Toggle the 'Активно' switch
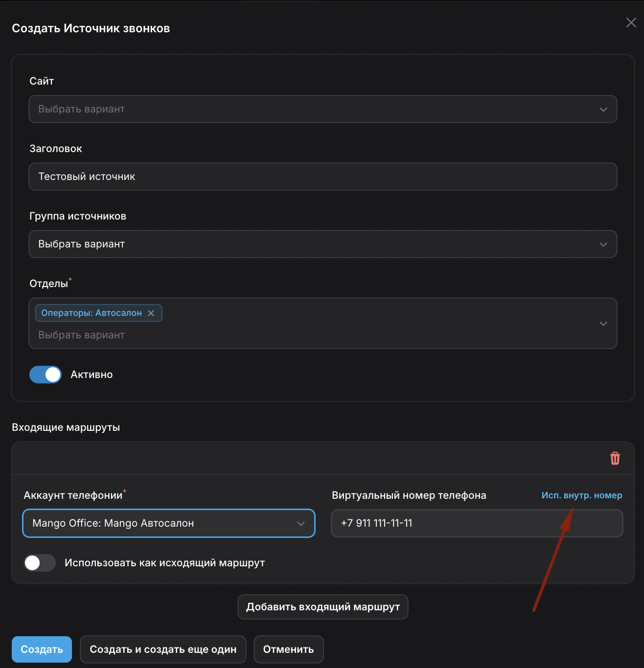The image size is (644, 668). [x=46, y=375]
